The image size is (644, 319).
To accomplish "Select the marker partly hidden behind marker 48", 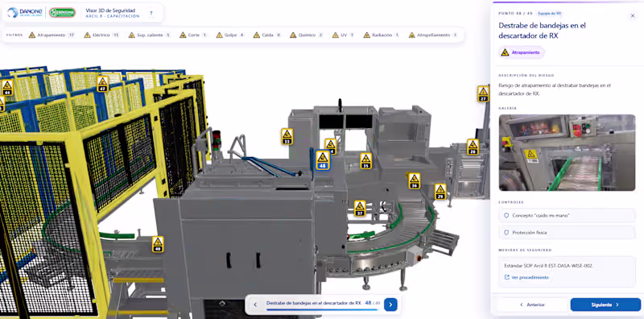I will point(332,145).
